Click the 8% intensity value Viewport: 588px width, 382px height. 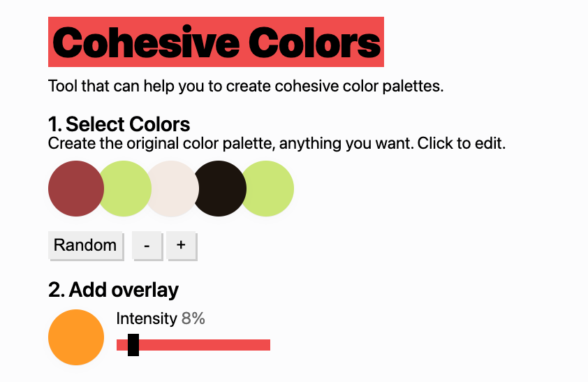pyautogui.click(x=193, y=318)
